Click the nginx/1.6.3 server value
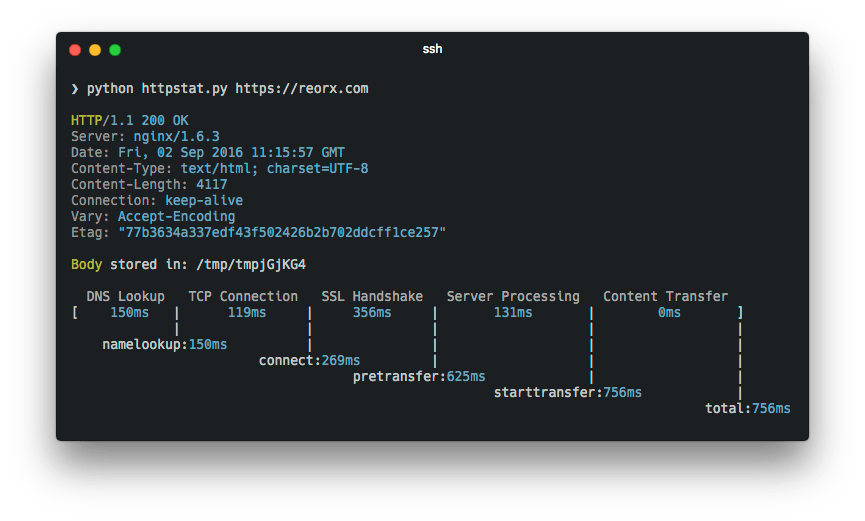865x521 pixels. pyautogui.click(x=177, y=136)
